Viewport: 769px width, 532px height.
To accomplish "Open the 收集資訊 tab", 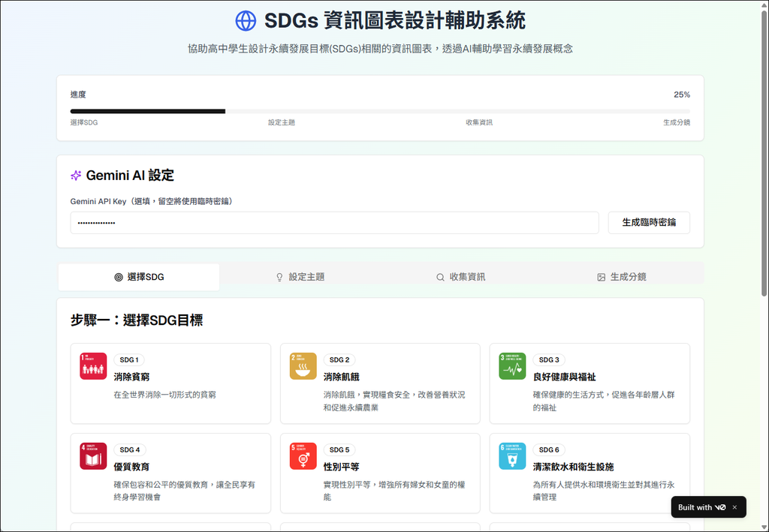I will [461, 277].
